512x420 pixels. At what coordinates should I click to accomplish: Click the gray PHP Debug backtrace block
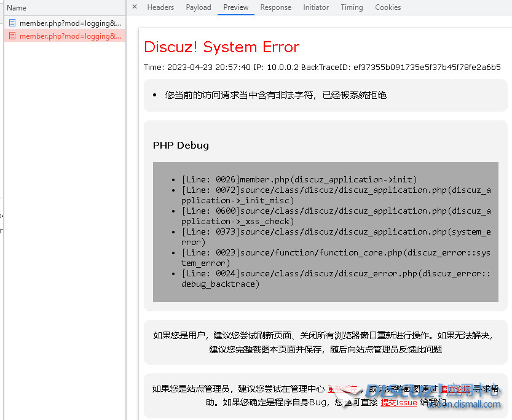(325, 232)
